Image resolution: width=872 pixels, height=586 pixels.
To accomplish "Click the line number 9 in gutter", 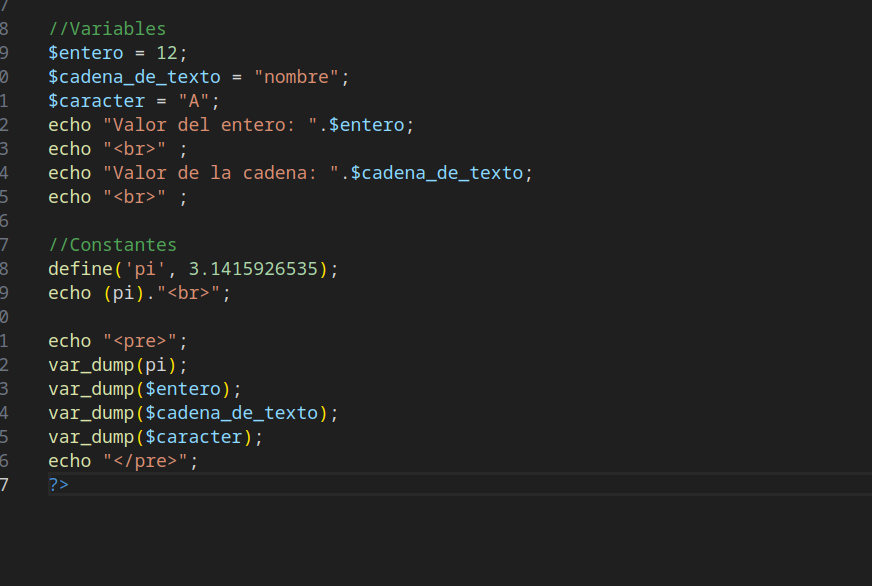I will [7, 52].
